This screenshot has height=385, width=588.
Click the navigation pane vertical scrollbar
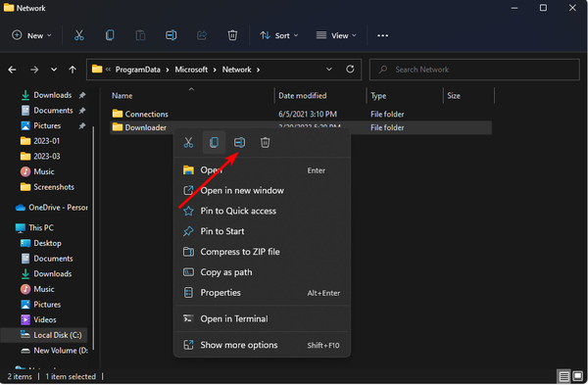tap(93, 238)
